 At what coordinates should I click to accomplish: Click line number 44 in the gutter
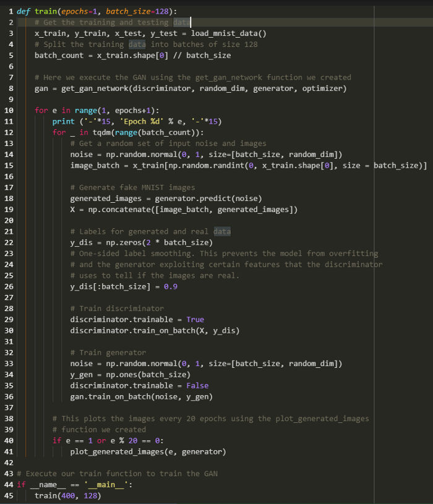pos(9,485)
